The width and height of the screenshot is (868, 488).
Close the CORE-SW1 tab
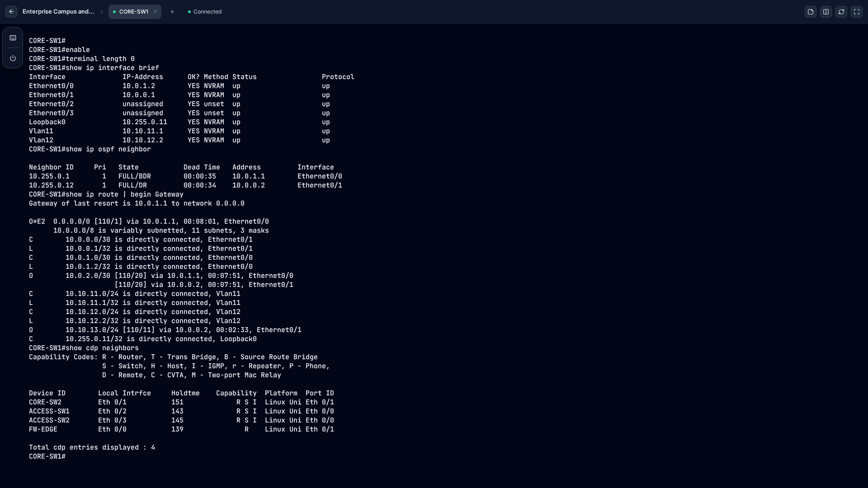click(x=155, y=12)
